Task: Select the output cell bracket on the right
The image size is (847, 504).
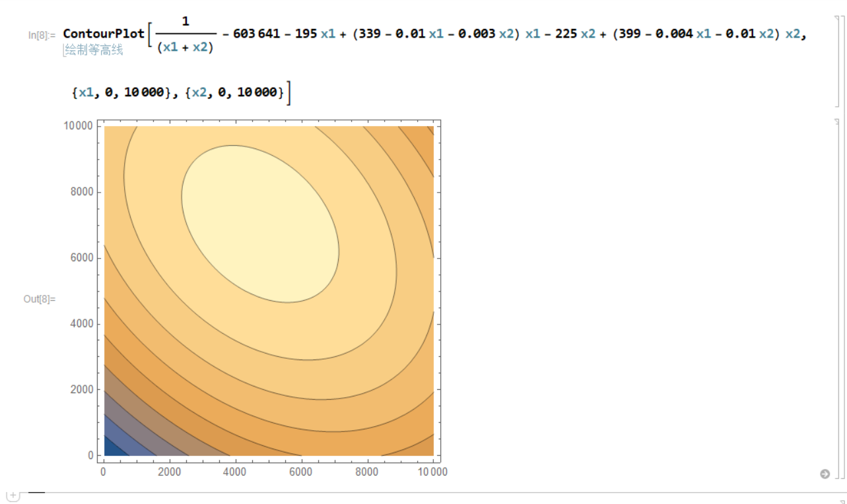Action: (837, 297)
